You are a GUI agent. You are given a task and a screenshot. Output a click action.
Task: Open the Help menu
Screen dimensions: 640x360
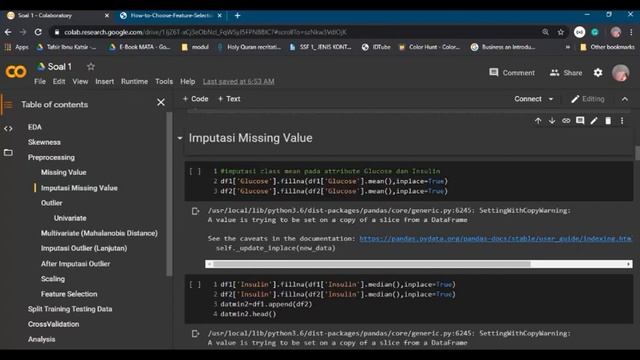pyautogui.click(x=187, y=82)
